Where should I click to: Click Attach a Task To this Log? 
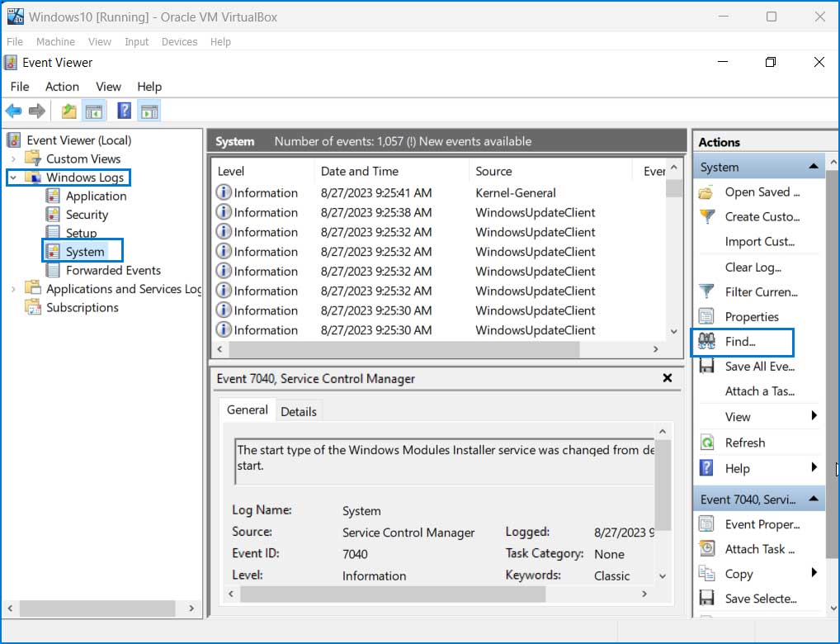pos(760,391)
